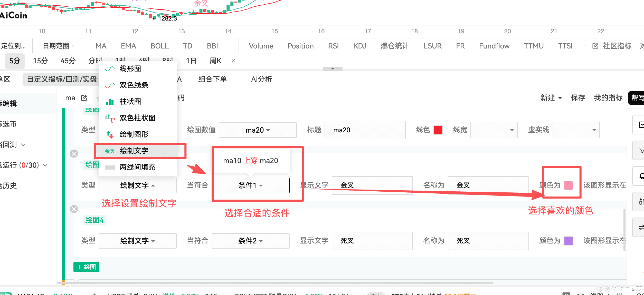This screenshot has height=295, width=644.
Task: Open the 新建 dropdown menu
Action: [551, 98]
